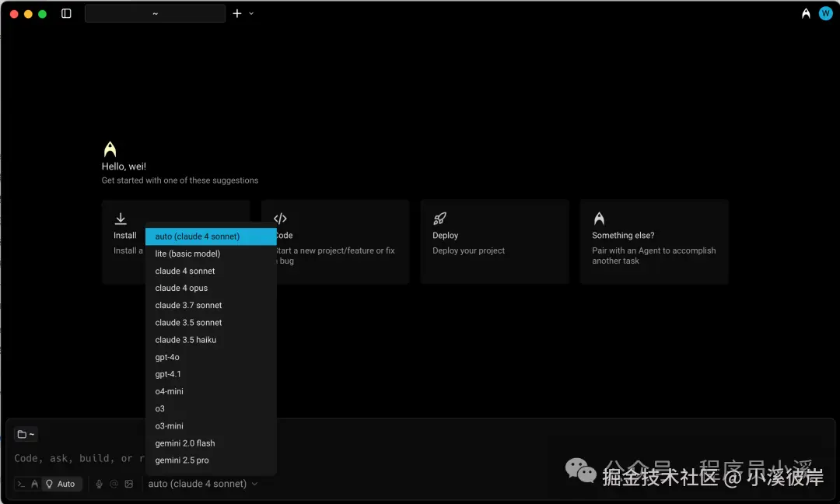Open the home folder directory chip
Viewport: 840px width, 504px height.
click(x=25, y=434)
